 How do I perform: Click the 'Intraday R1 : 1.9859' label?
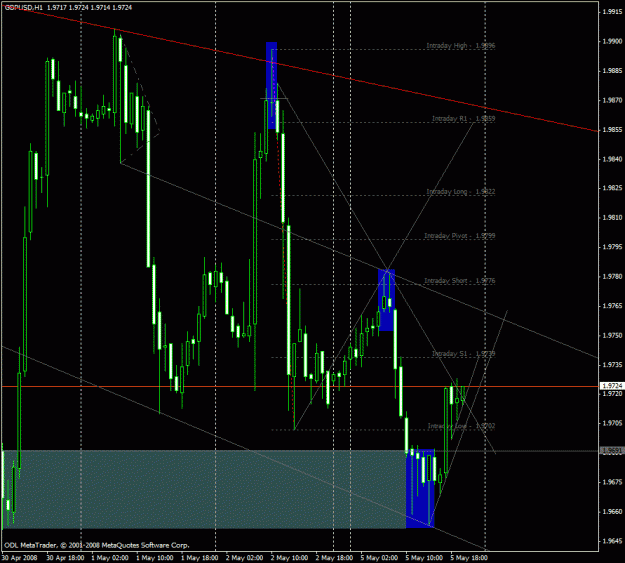point(463,118)
